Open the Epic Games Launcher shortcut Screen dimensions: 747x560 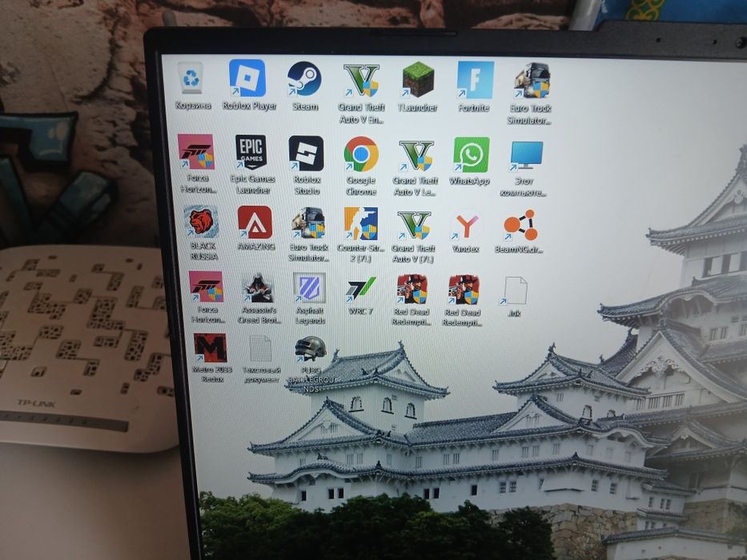point(251,152)
